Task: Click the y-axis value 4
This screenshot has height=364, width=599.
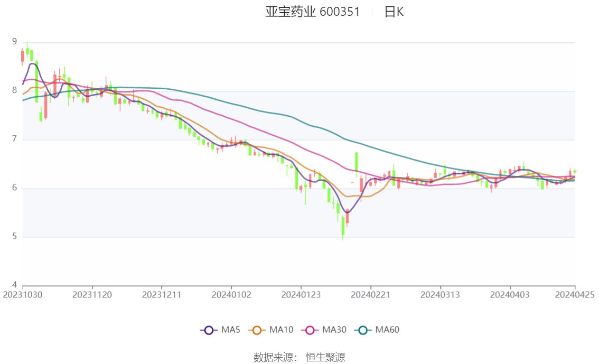Action: [x=14, y=285]
